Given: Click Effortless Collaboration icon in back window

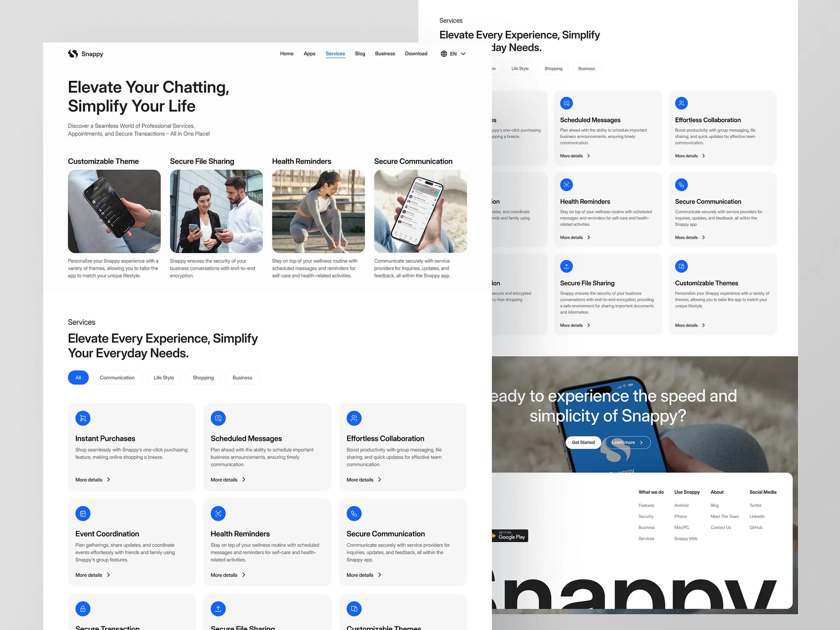Looking at the screenshot, I should (681, 103).
